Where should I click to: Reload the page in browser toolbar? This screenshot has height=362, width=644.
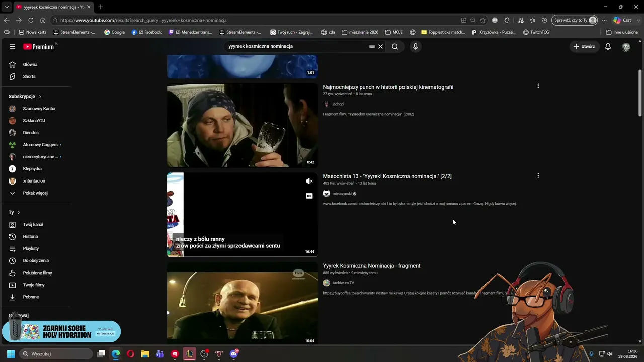(31, 20)
